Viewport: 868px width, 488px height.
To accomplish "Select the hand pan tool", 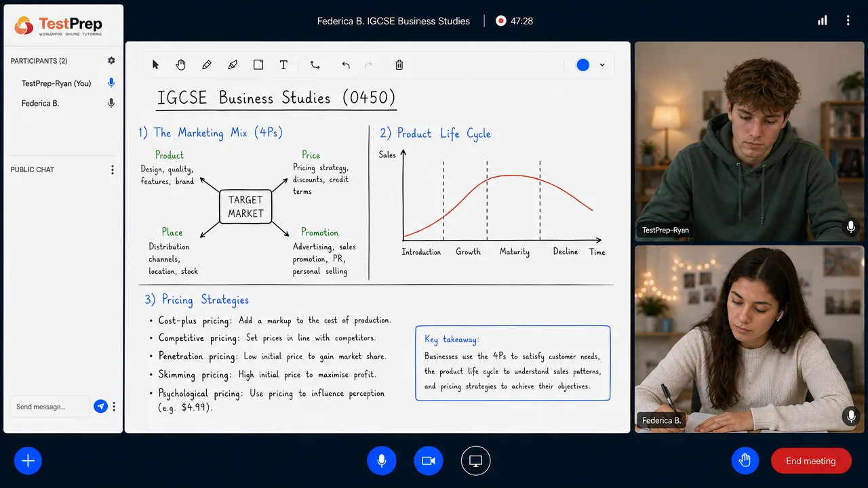I will coord(181,65).
